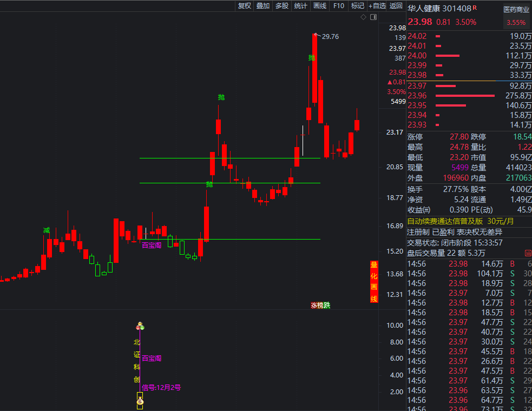Click the 跌 green icon below the chart
This screenshot has height=411, width=532.
326,306
